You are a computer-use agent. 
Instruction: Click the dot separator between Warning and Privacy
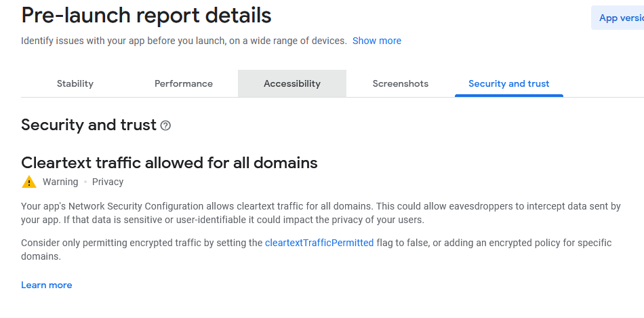[85, 182]
